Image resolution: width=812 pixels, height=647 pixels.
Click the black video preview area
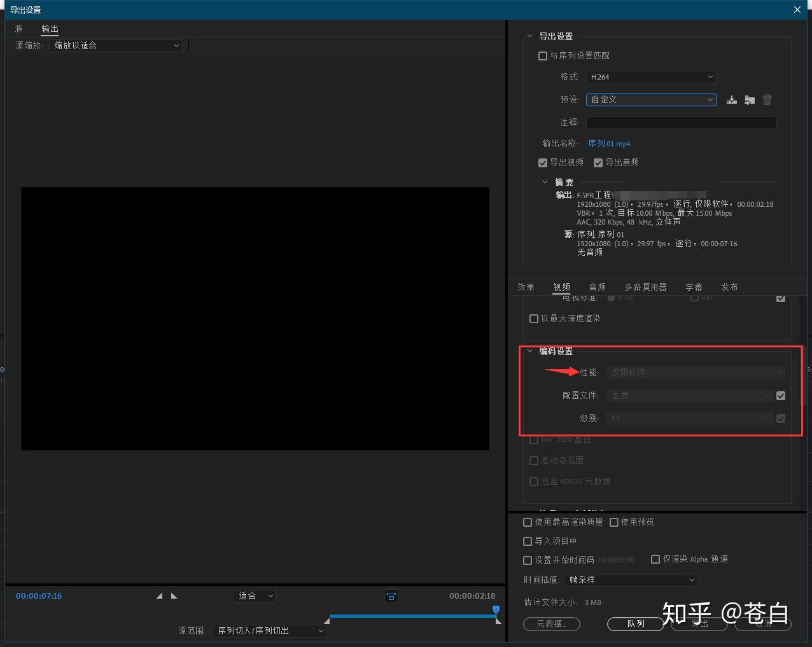tap(255, 319)
